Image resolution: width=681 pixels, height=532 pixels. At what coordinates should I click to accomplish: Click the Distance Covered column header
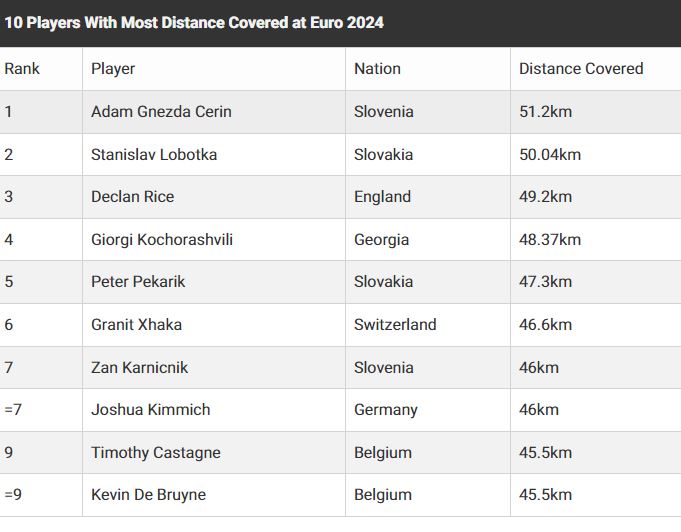(x=581, y=69)
